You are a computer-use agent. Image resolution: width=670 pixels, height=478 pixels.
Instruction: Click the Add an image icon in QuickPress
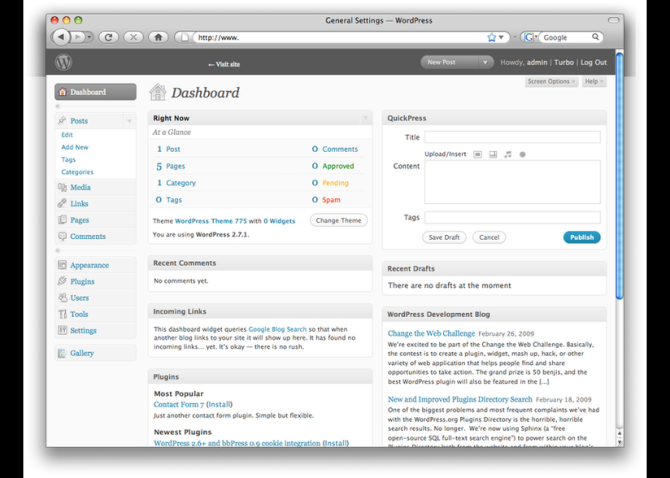(478, 154)
